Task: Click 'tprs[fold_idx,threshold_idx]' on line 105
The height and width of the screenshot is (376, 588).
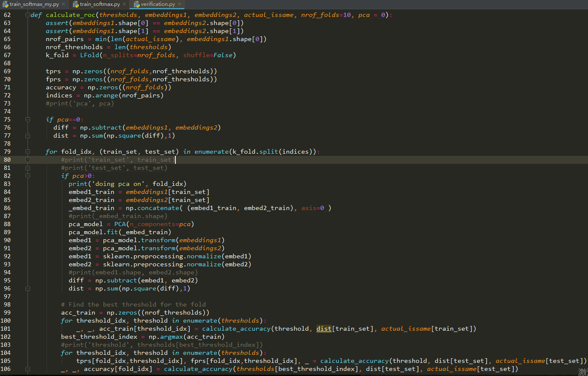Action: tap(130, 361)
